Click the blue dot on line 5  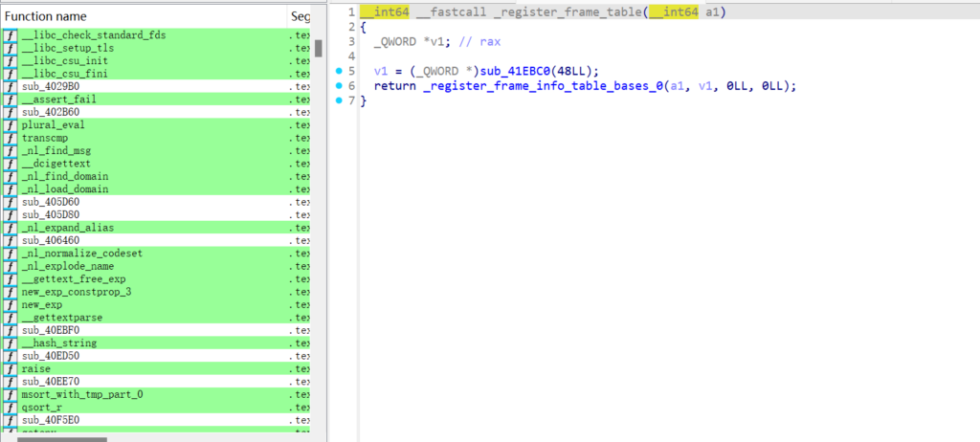click(x=342, y=71)
